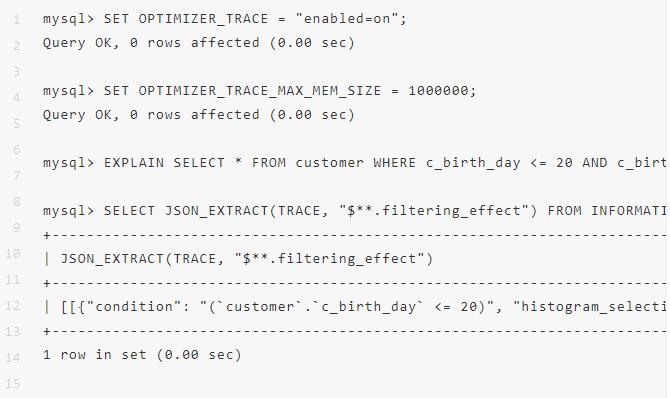The image size is (670, 398).
Task: Click line number 4 in the gutter
Action: coord(16,98)
